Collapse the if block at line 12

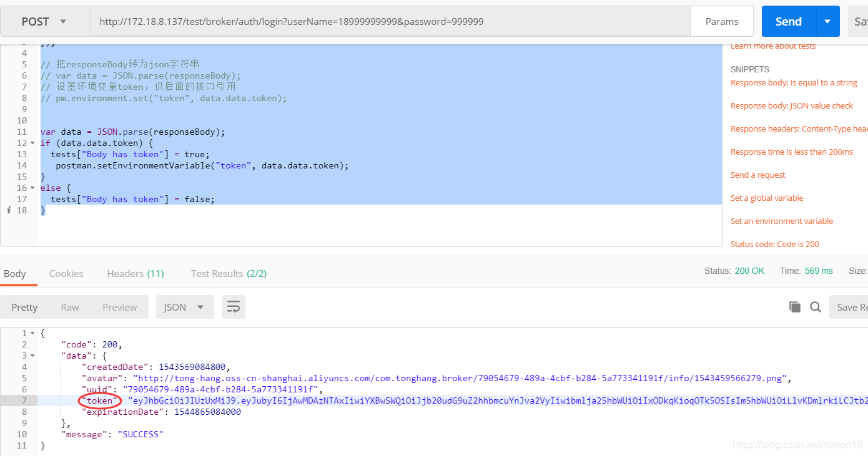pos(32,143)
